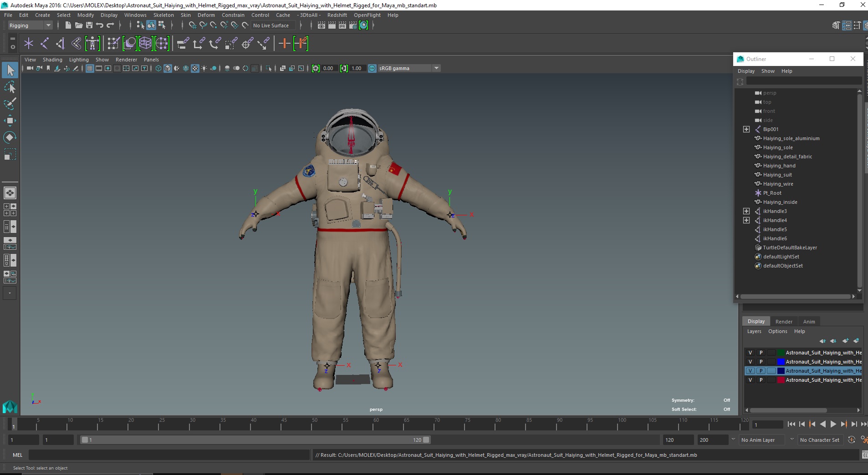Expand the ikHandle4 node in Outliner
Screen dimensions: 868x475
coord(746,220)
